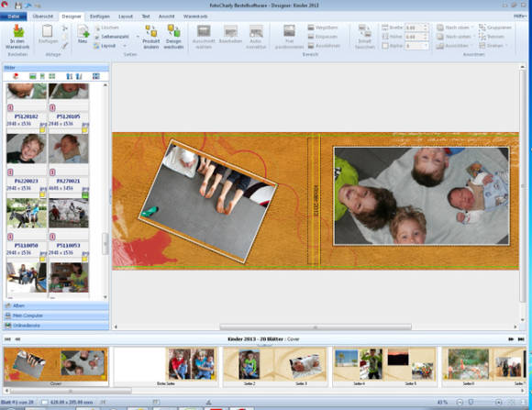Open the Seitenanzahl dropdown
This screenshot has width=532, height=410.
pos(138,37)
